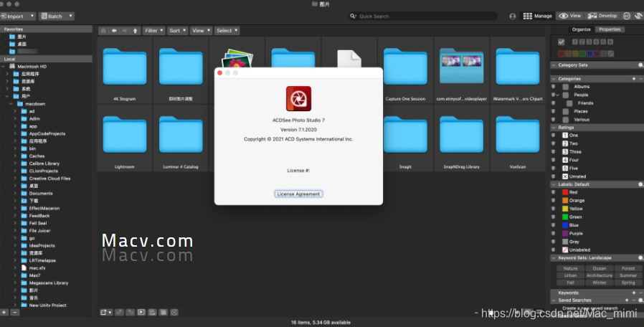Pick the blue color label swatch
Image resolution: width=644 pixels, height=327 pixels.
(x=589, y=54)
